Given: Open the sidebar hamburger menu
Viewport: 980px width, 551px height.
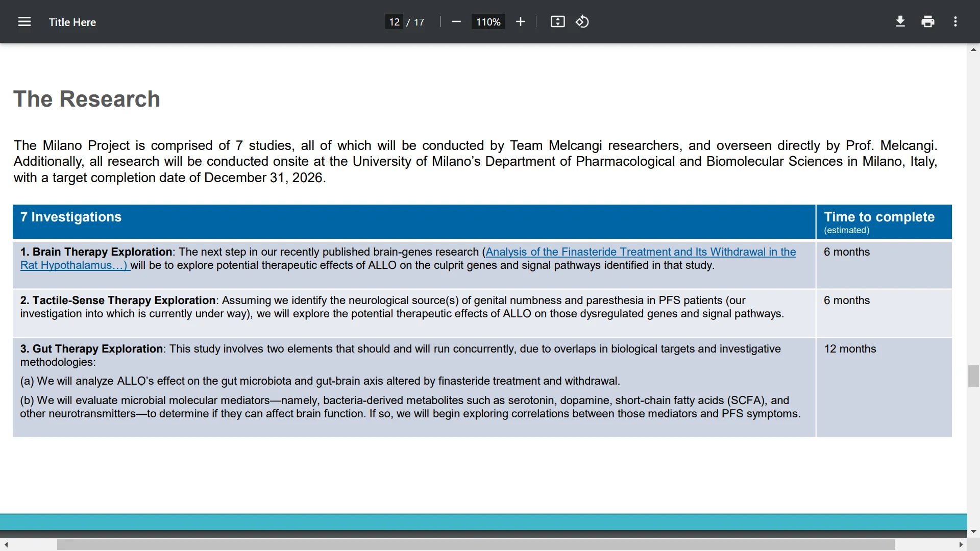Looking at the screenshot, I should click(x=24, y=22).
